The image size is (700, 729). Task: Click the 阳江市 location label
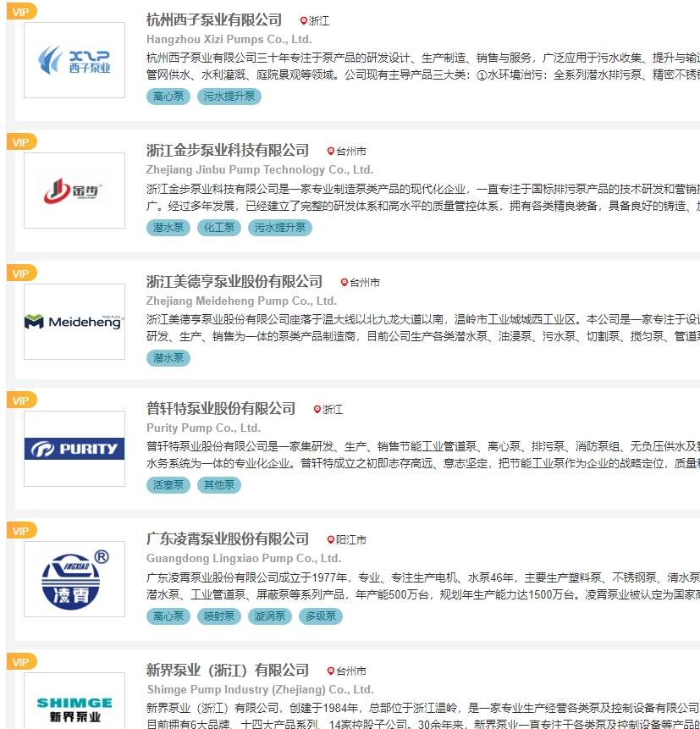coord(351,540)
